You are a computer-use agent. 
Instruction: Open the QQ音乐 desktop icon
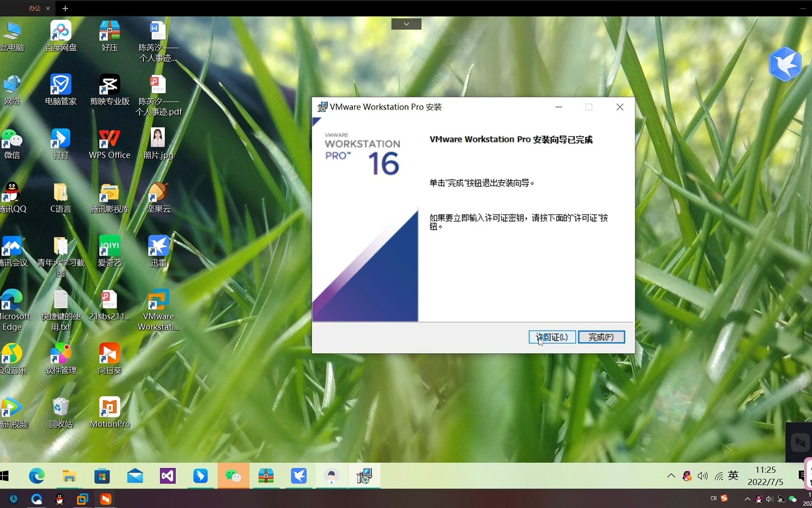[12, 359]
